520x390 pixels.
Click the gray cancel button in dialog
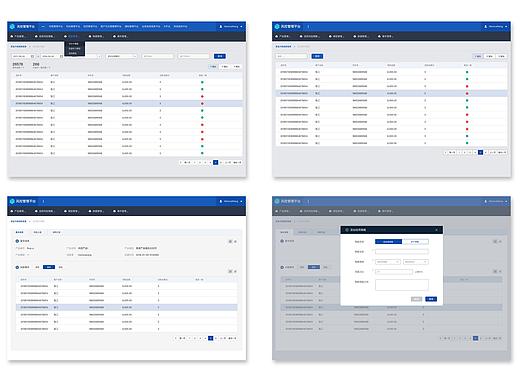[x=416, y=299]
